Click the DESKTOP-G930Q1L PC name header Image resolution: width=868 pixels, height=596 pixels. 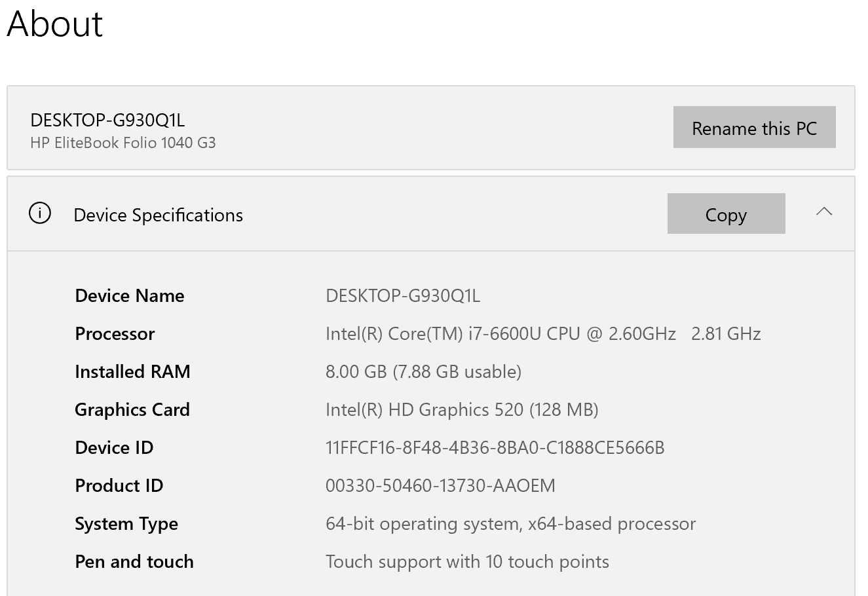(107, 120)
